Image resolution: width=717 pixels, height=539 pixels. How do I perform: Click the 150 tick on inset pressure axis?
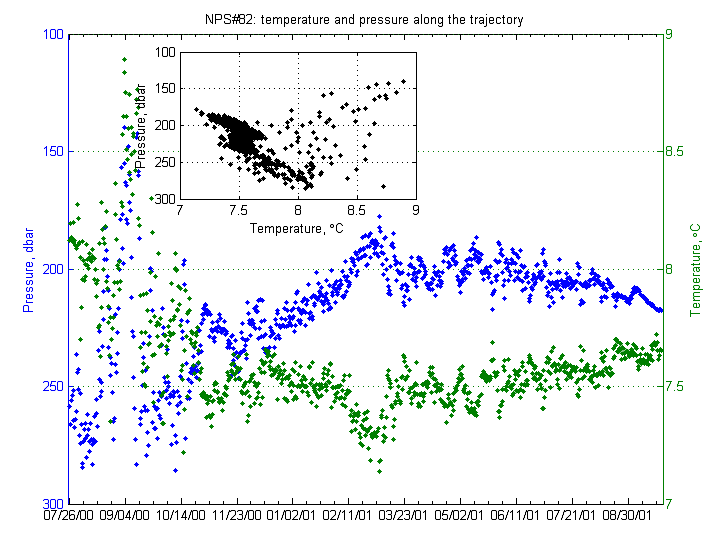click(x=164, y=88)
